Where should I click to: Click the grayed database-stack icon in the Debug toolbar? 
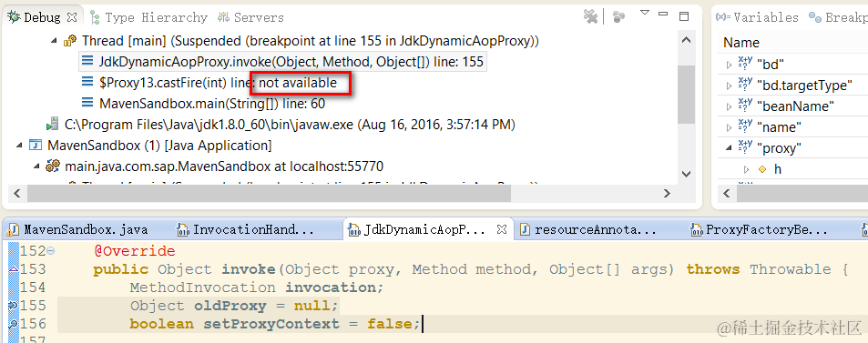pos(618,17)
